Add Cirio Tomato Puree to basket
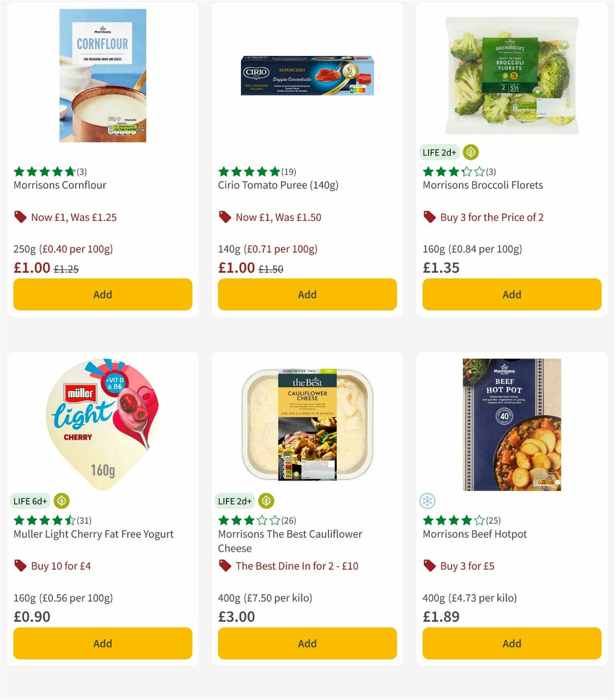Viewport: 615px width, 700px height. [x=306, y=294]
